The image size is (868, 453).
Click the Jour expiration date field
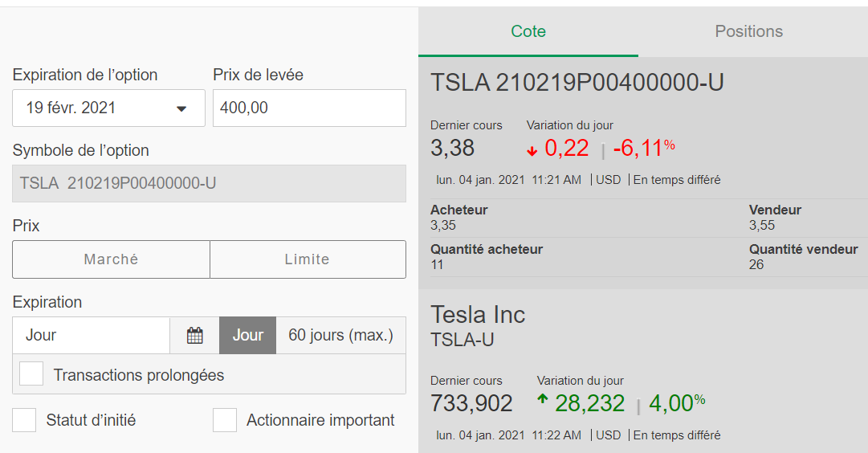(x=92, y=335)
